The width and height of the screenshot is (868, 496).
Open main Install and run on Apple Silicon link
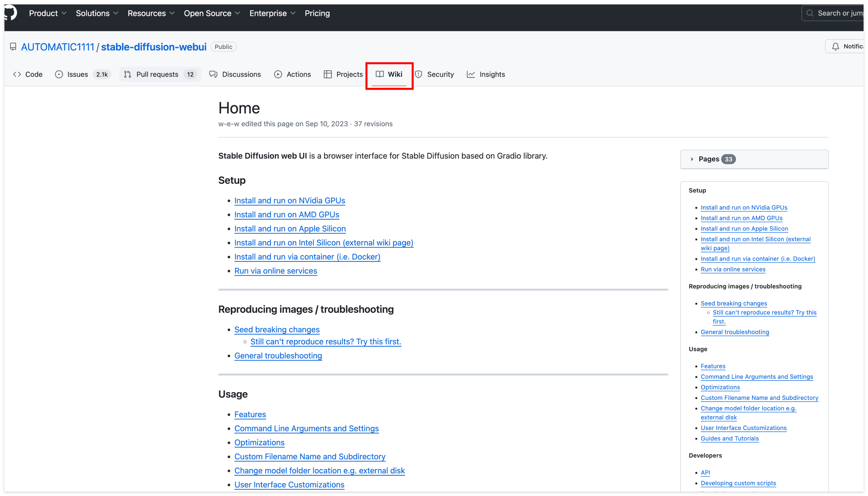290,228
